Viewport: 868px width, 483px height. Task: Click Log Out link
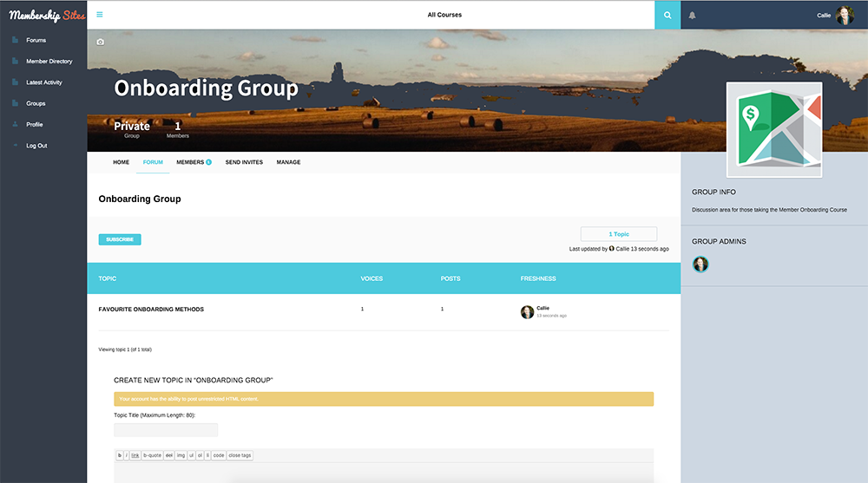(x=36, y=146)
